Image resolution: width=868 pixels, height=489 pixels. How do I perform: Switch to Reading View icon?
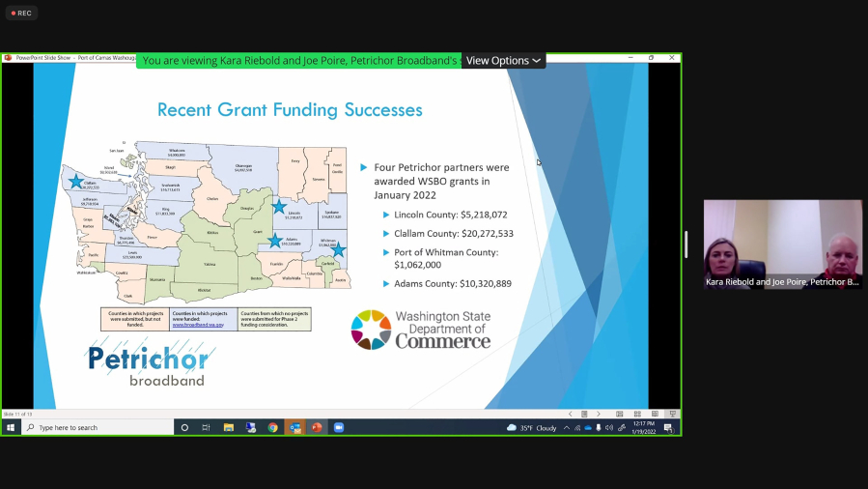click(x=655, y=414)
